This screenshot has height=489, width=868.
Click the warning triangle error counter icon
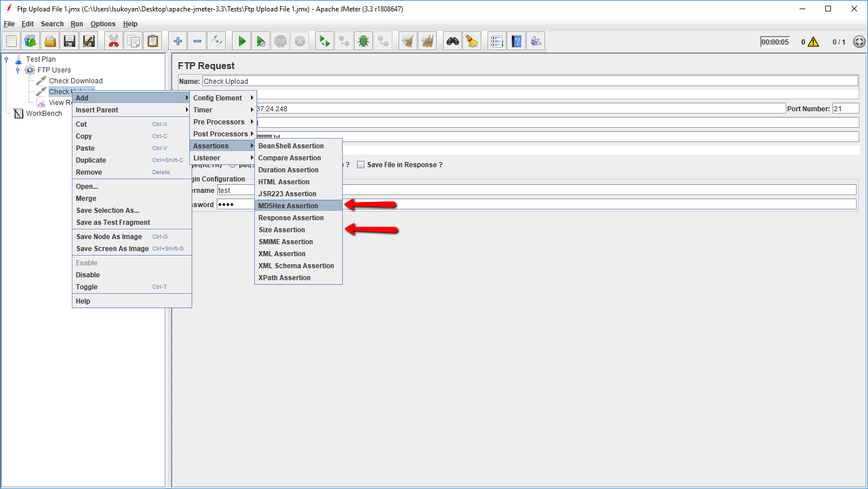[813, 42]
